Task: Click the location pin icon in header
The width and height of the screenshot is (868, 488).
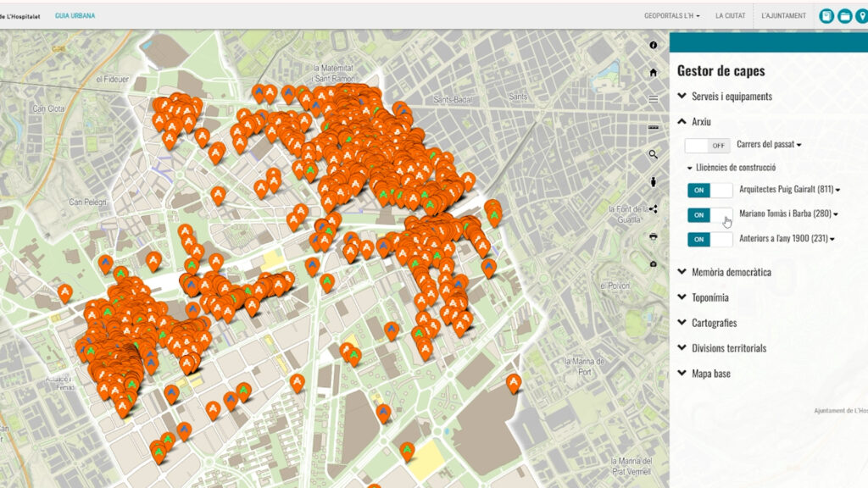Action: [x=862, y=16]
